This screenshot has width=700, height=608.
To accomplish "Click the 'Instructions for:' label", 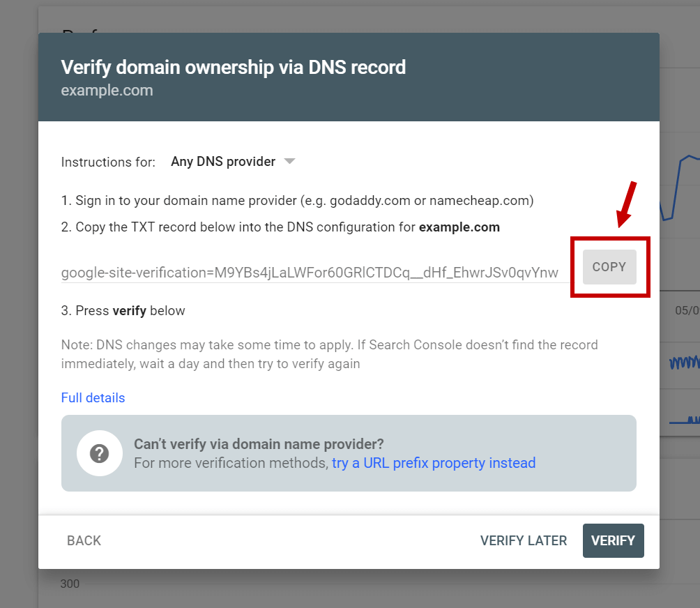I will [108, 162].
